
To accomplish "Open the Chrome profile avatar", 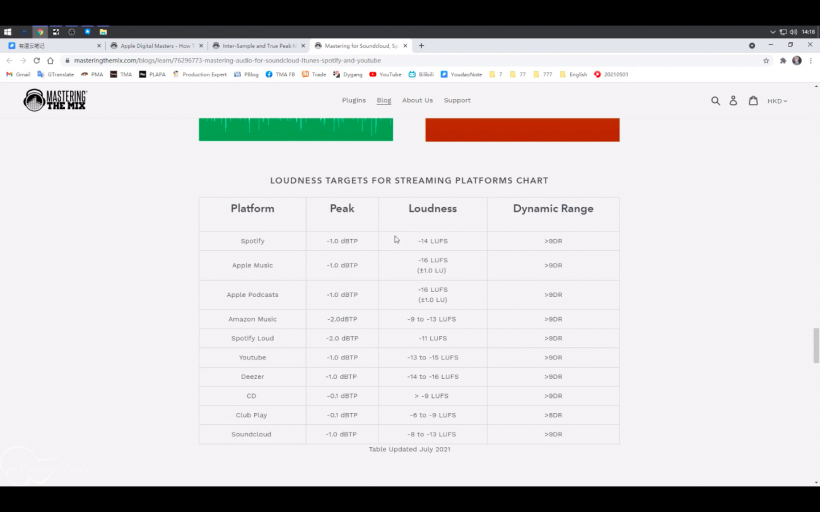I will 796,61.
